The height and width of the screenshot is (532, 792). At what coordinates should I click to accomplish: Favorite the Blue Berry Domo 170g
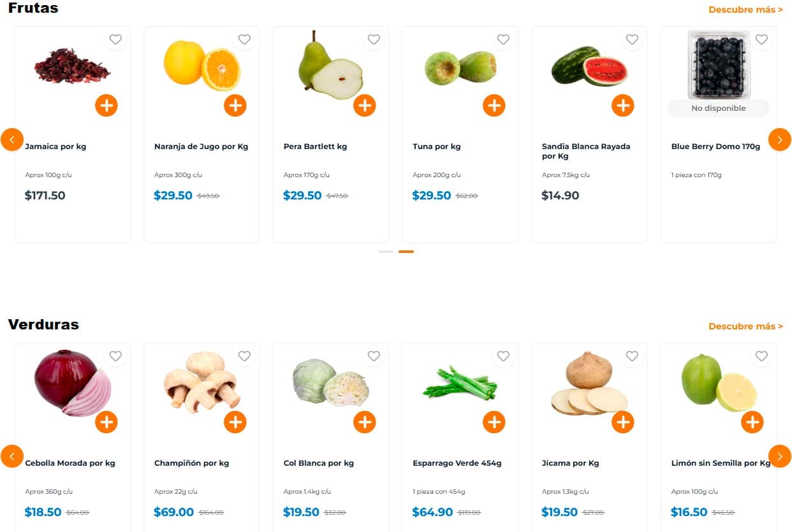coord(761,40)
